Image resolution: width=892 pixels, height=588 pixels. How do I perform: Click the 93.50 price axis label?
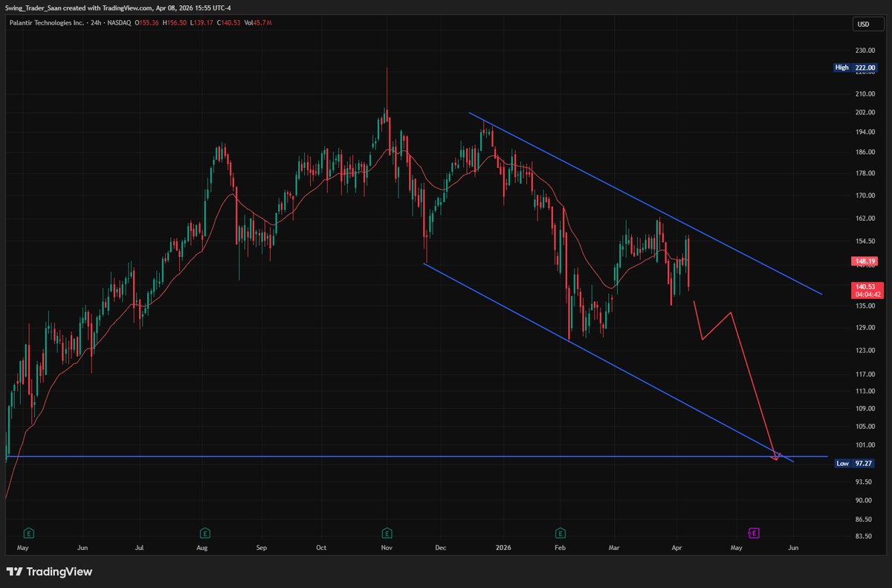862,481
